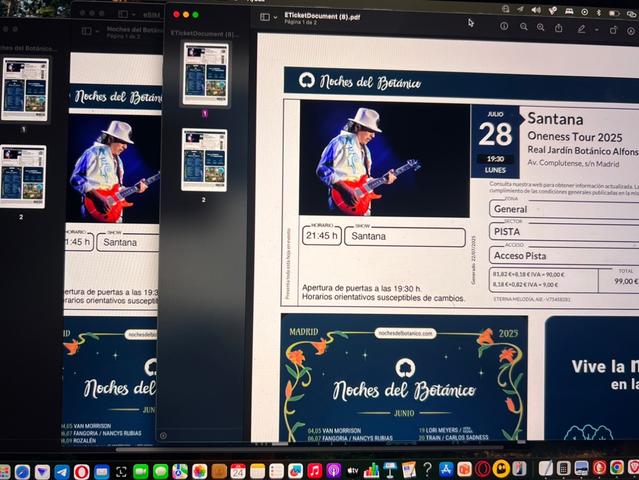Activate the Markup pen tool
639x480 pixels.
pos(581,29)
